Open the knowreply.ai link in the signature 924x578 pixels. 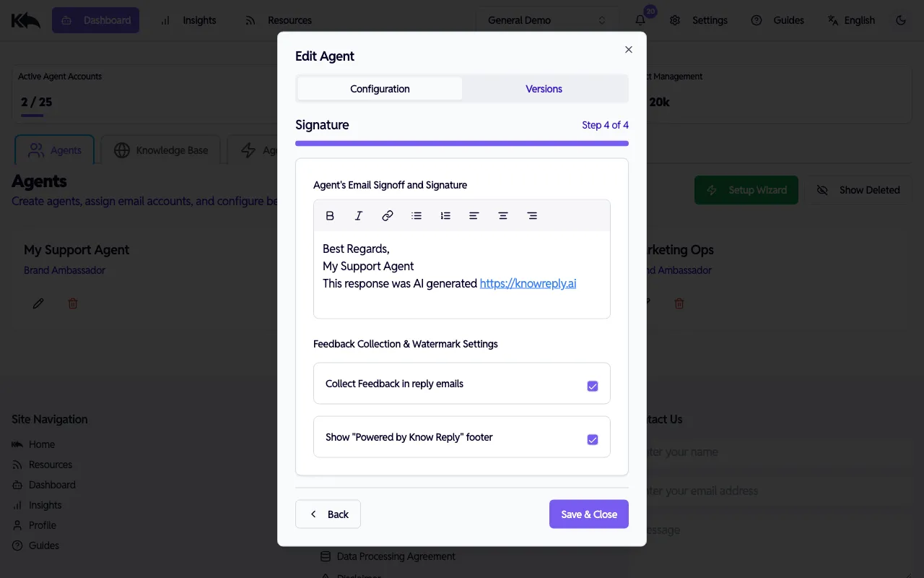point(528,283)
